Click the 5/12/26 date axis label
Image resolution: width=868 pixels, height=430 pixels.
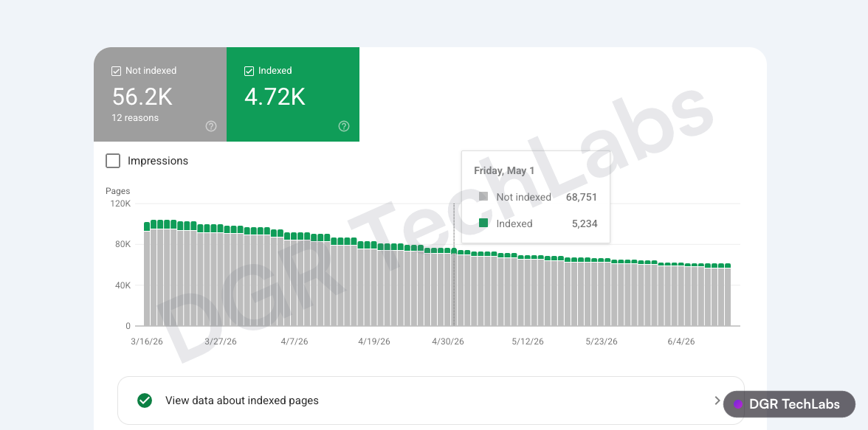point(528,341)
